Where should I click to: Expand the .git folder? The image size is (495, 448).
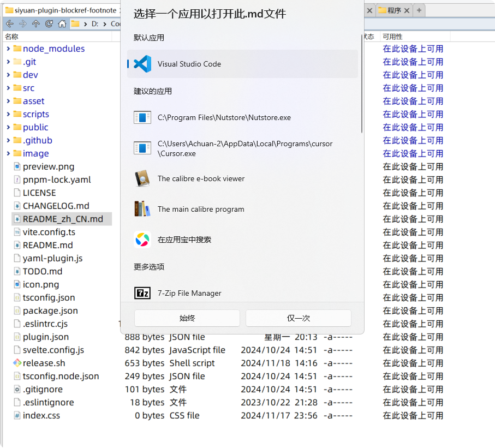8,62
